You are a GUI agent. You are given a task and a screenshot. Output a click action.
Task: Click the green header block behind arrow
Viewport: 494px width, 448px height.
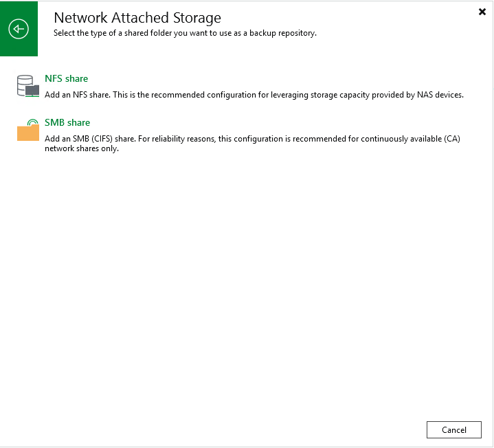pyautogui.click(x=19, y=29)
